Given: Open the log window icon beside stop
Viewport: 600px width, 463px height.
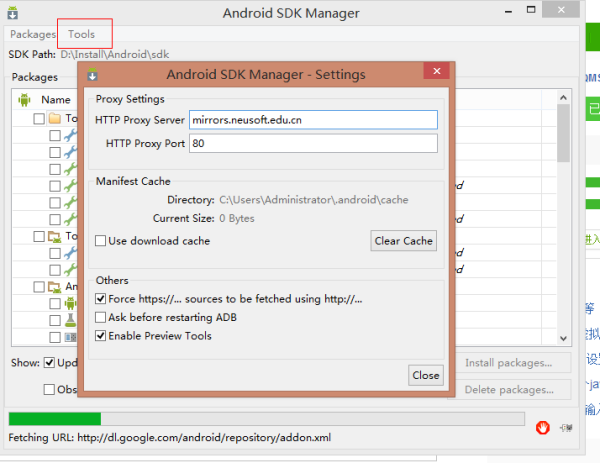Looking at the screenshot, I should point(566,427).
